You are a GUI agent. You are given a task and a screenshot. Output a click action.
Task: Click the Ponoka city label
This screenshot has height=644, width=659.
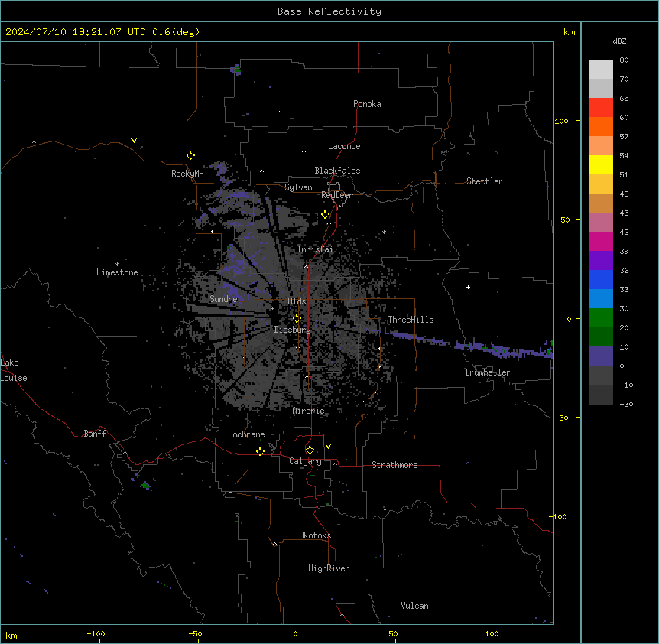point(367,104)
